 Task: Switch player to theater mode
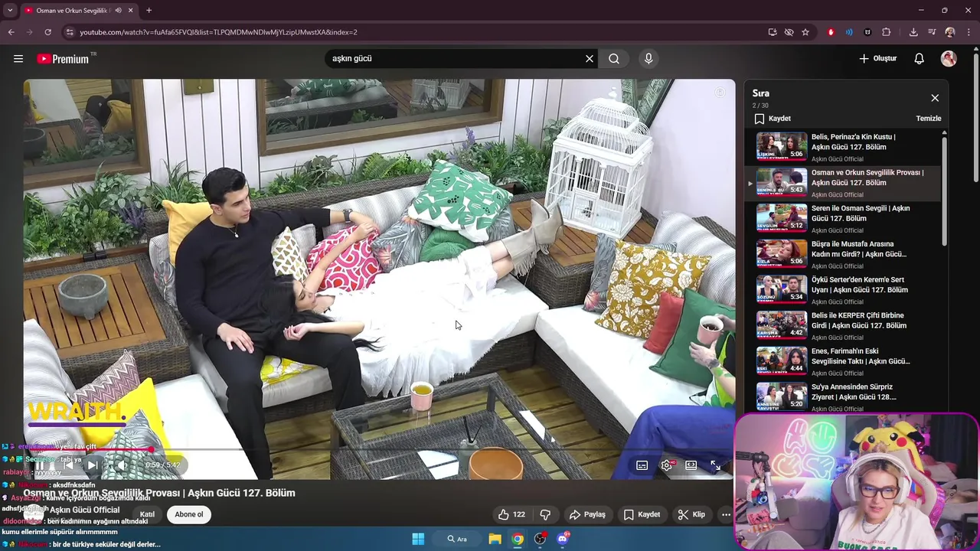(x=691, y=465)
